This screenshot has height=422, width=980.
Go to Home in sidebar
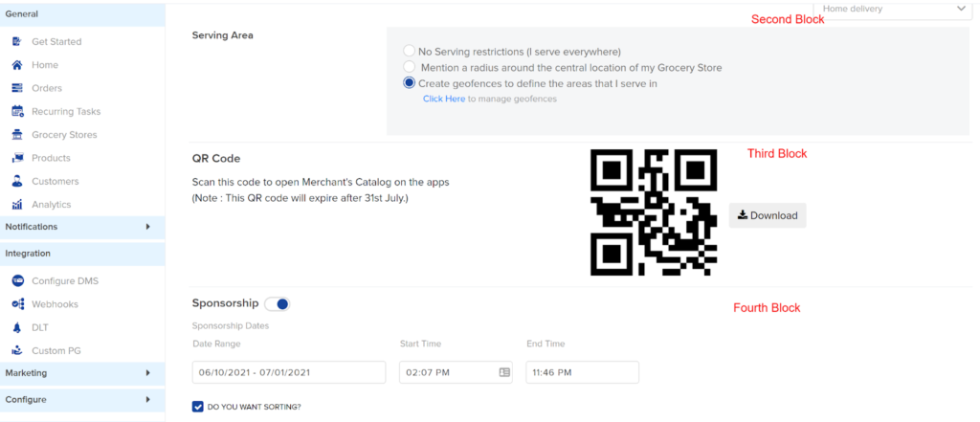45,65
